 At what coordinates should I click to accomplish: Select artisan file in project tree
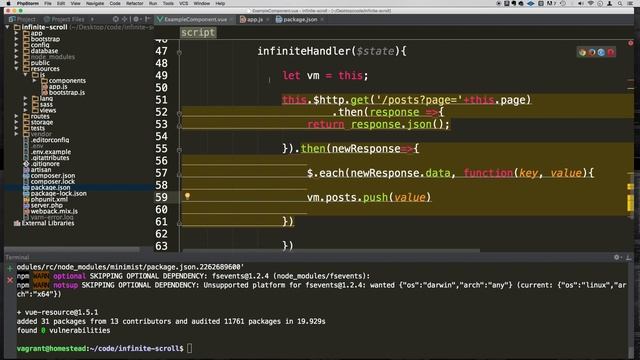(x=41, y=169)
